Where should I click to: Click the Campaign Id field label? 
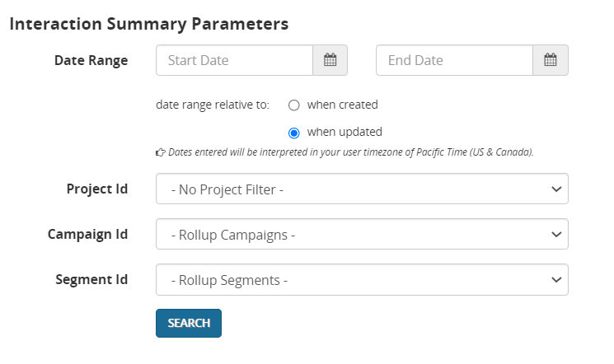(x=87, y=235)
